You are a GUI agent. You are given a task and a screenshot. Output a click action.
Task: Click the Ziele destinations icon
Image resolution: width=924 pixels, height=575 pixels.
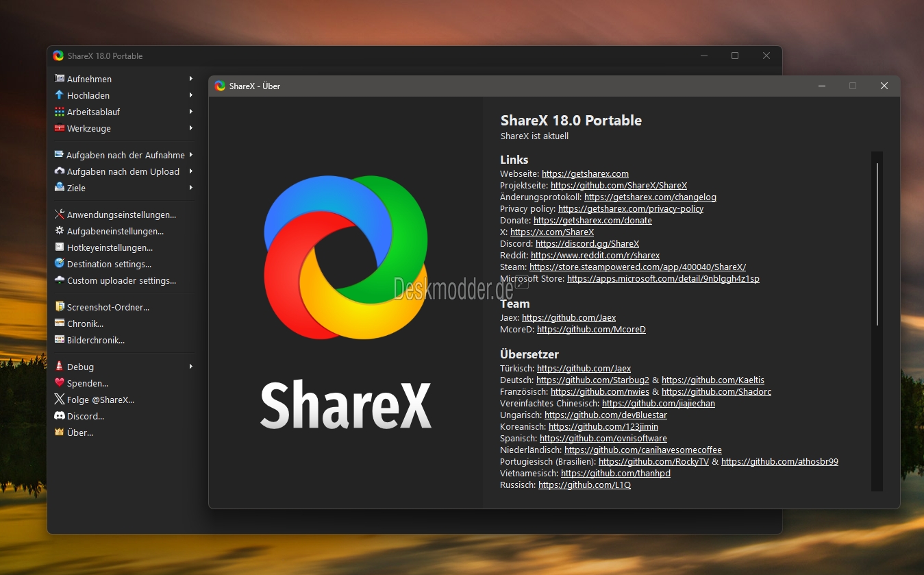(60, 188)
